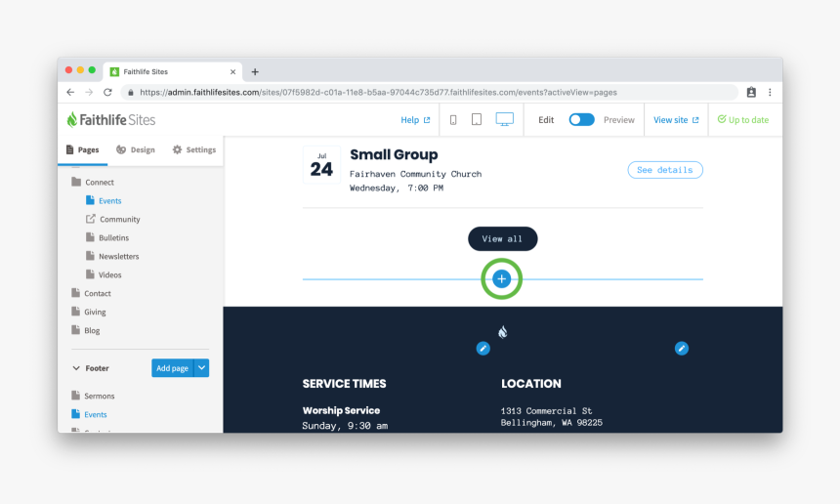Open the browser profile icon
The image size is (840, 504).
tap(751, 92)
